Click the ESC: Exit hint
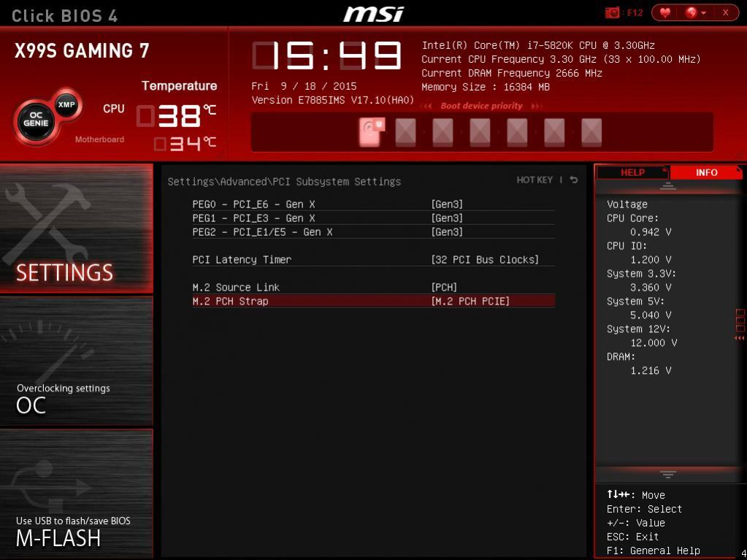 [632, 537]
